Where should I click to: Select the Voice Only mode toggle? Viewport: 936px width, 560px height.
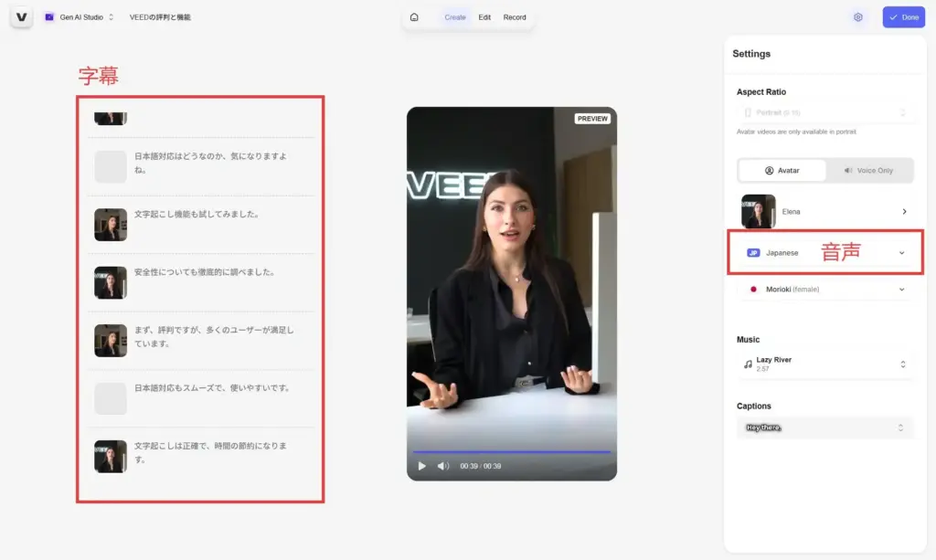tap(869, 171)
